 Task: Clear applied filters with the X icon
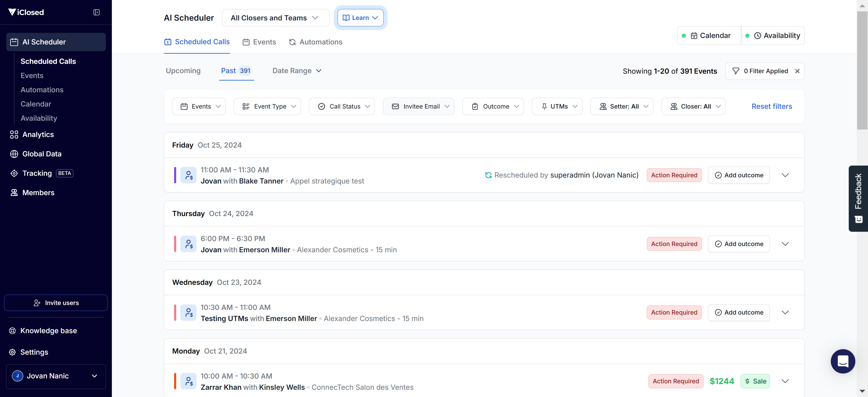tap(797, 71)
